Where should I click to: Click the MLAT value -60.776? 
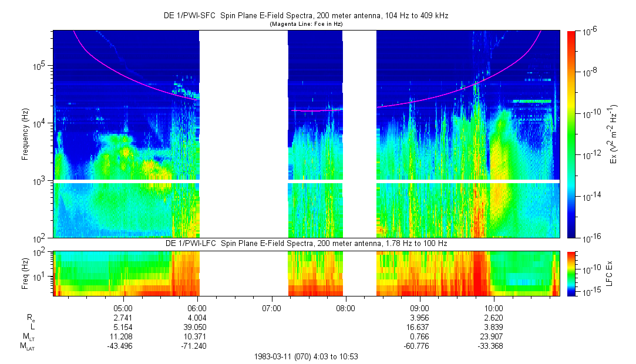click(x=419, y=345)
